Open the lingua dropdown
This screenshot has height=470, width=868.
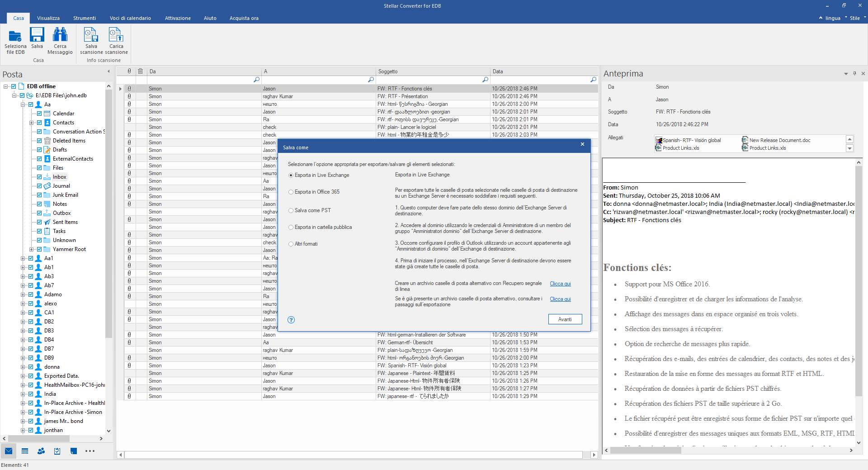pyautogui.click(x=833, y=18)
